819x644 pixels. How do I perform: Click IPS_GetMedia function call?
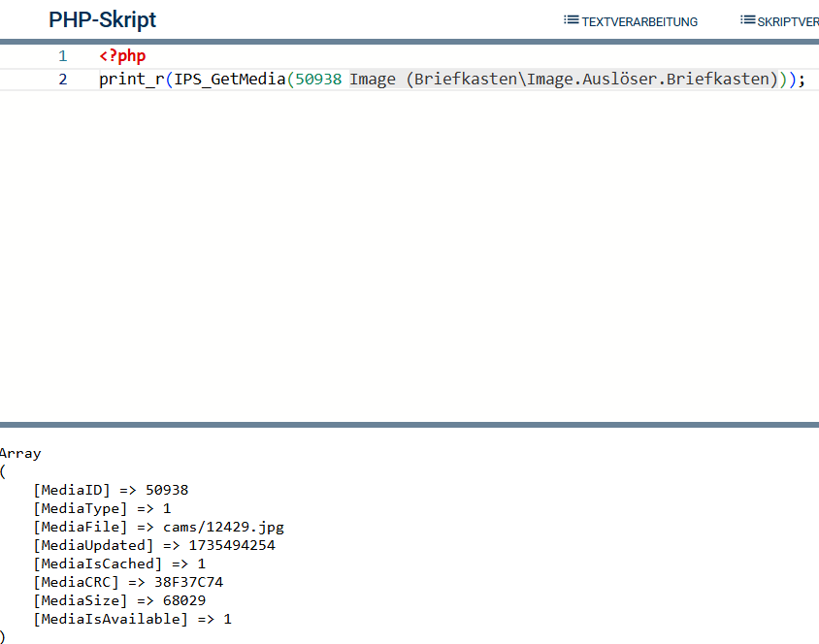click(x=230, y=80)
